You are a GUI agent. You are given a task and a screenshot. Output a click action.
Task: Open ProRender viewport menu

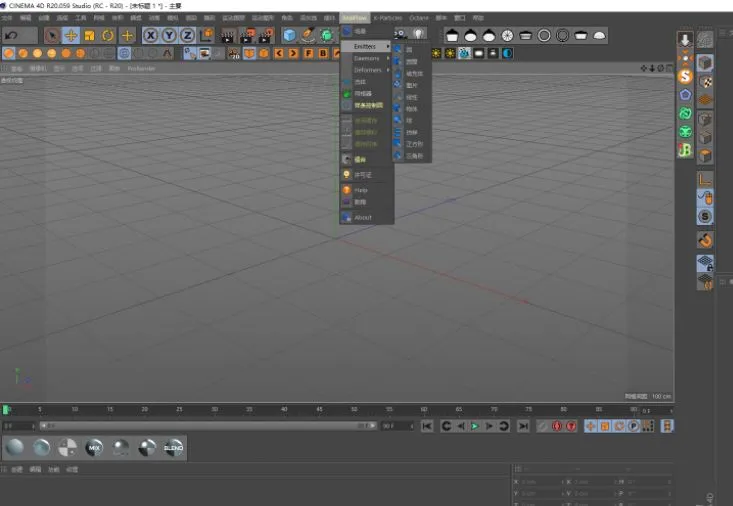[141, 69]
